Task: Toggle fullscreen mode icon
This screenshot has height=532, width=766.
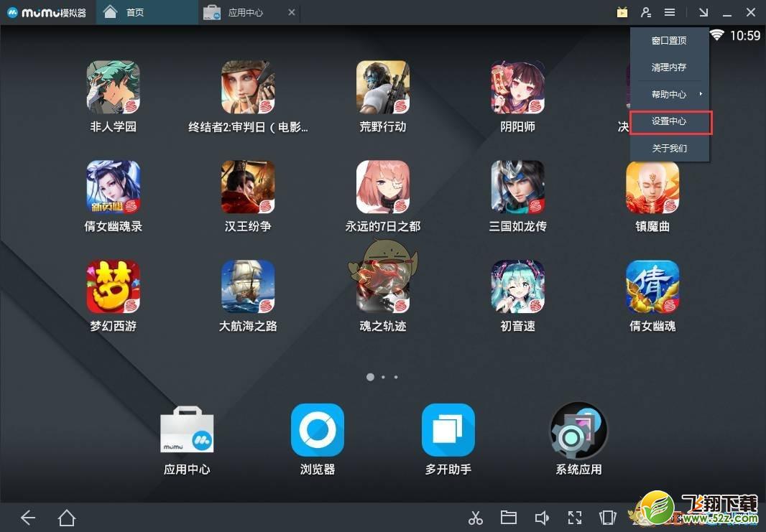Action: click(x=575, y=518)
